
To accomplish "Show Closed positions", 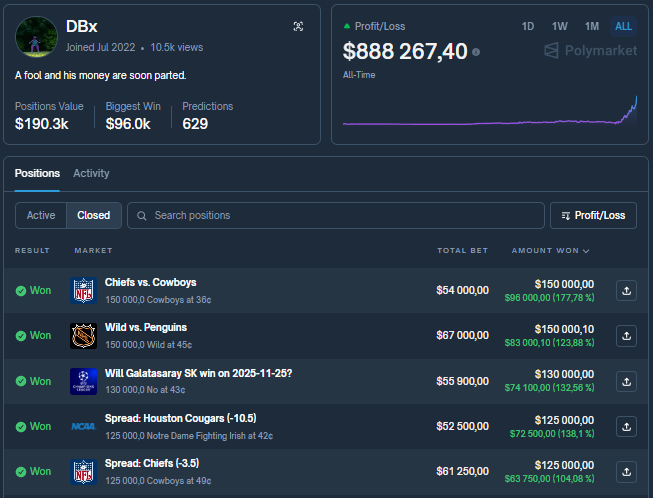I will pos(94,216).
